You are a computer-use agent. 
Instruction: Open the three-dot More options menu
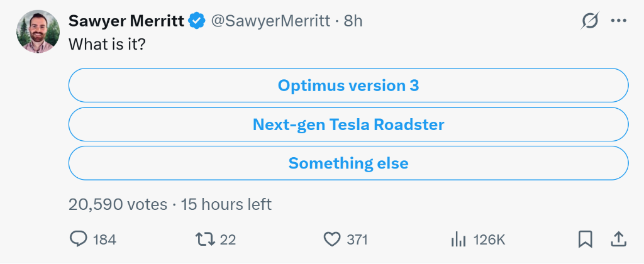pos(619,21)
